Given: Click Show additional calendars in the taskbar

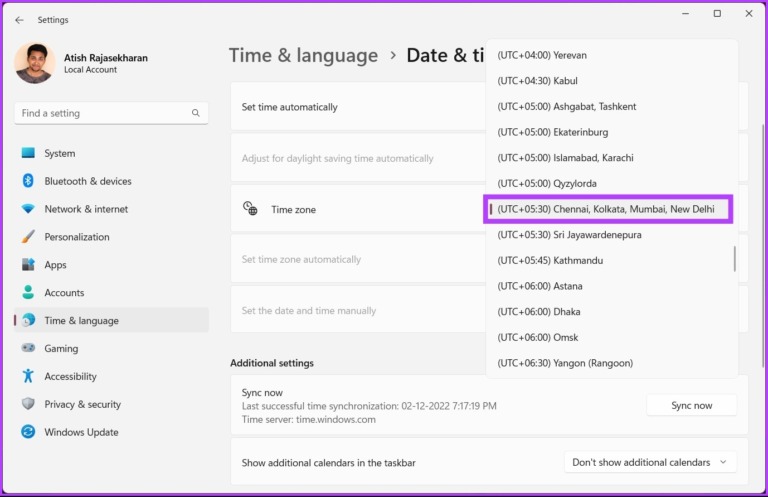Looking at the screenshot, I should point(329,463).
